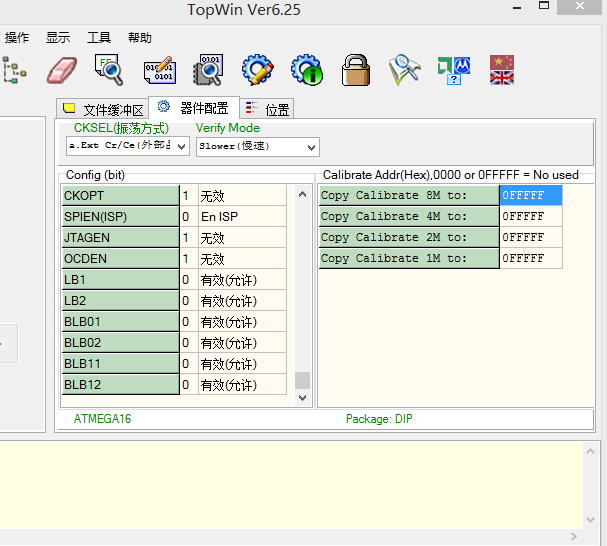Viewport: 607px width, 546px height.
Task: Open the Verify Mode dropdown
Action: coord(311,147)
